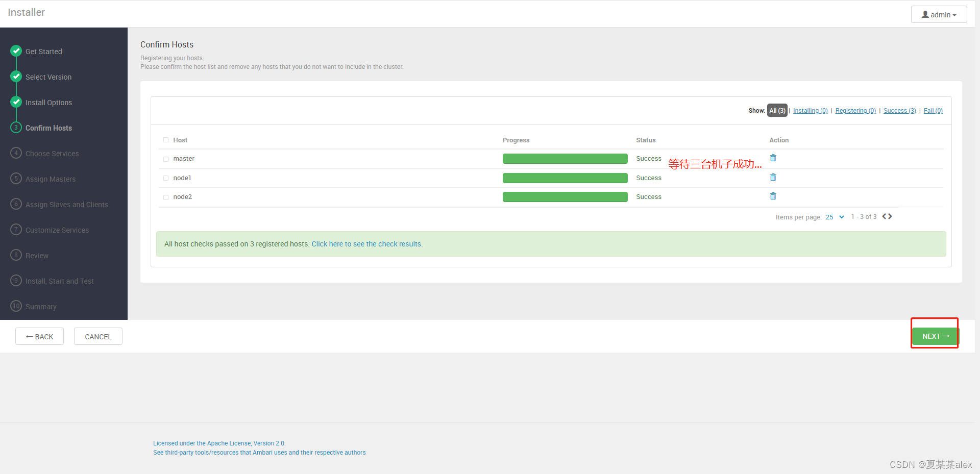Screen dimensions: 980x474
Task: Click the Installer title in header
Action: (x=27, y=12)
